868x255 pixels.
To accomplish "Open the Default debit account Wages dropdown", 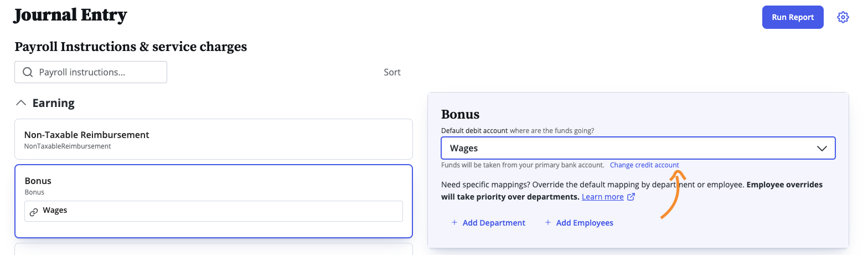I will (x=638, y=148).
